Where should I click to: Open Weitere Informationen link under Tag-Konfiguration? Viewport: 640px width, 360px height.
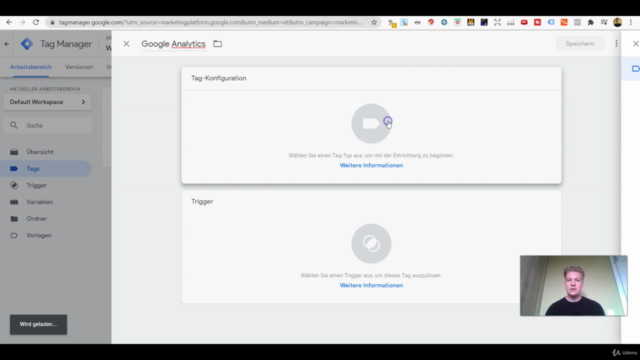(371, 165)
